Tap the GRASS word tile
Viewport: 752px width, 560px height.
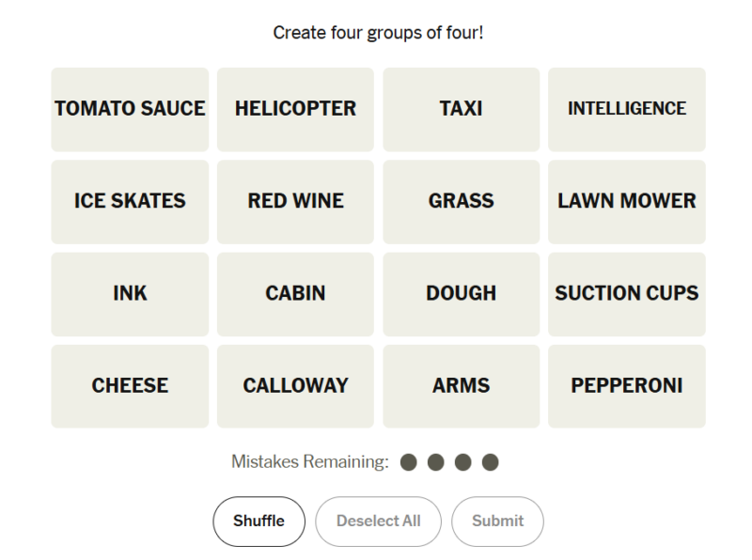coord(461,201)
